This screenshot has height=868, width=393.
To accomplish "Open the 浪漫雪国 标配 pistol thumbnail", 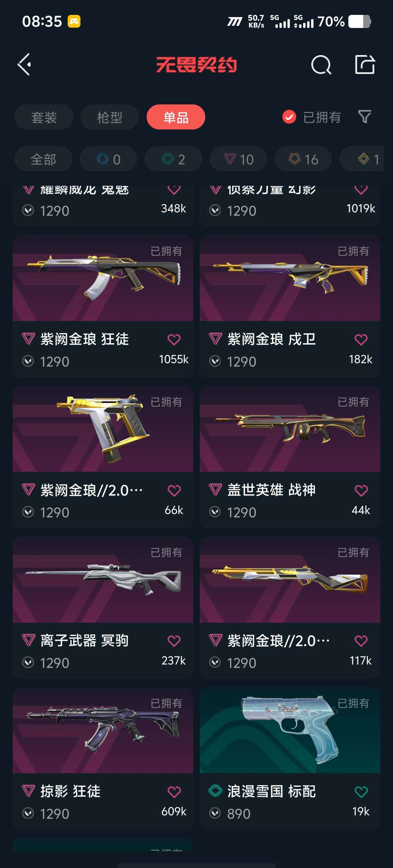I will [290, 730].
